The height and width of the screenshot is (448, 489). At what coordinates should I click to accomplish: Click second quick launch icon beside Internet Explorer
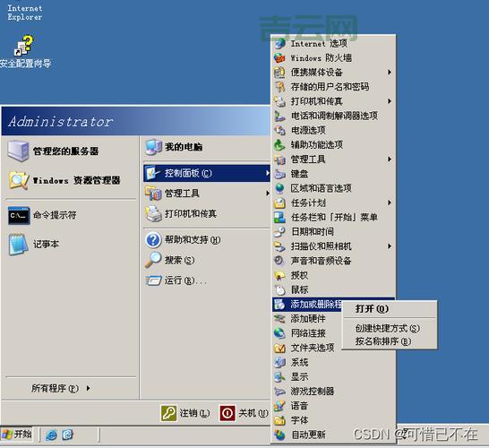point(68,435)
